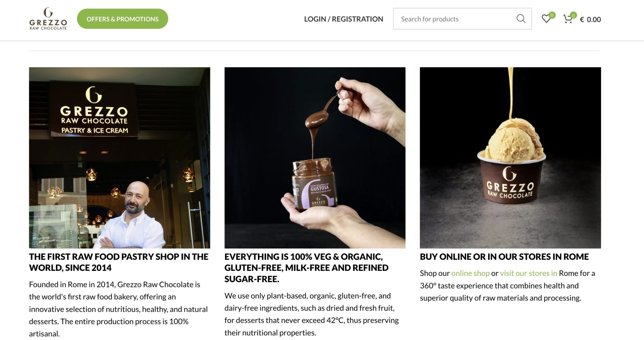This screenshot has width=644, height=340.
Task: Open LOGIN / REGISTRATION
Action: 343,19
